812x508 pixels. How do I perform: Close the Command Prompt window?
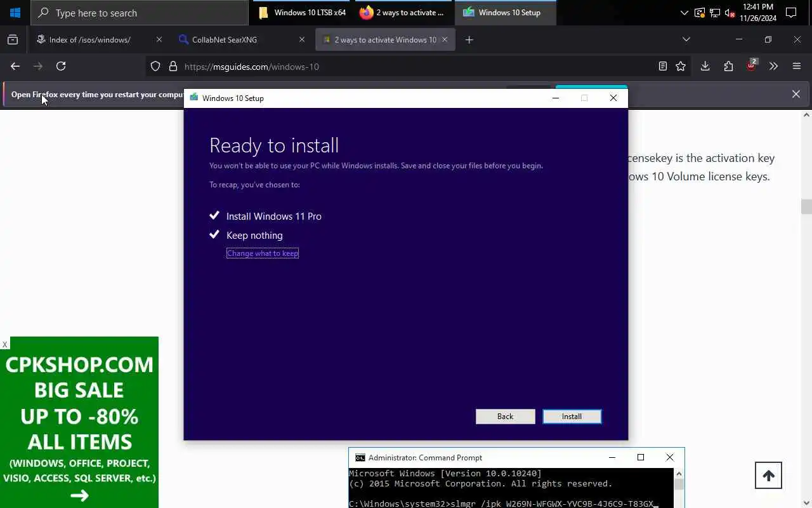[x=669, y=457]
